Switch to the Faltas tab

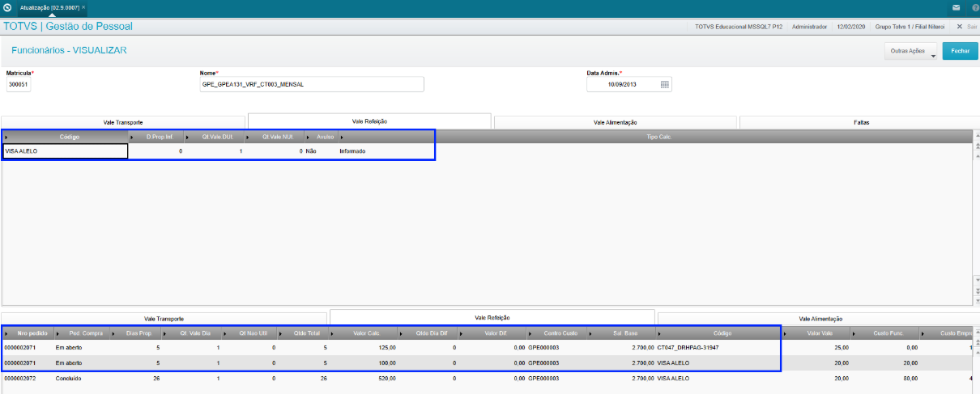point(861,122)
